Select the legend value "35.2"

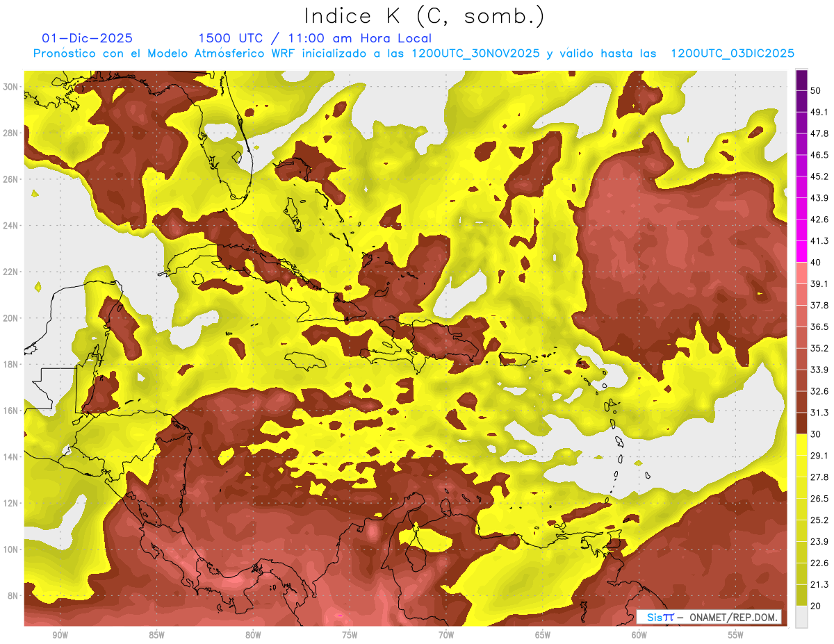tap(819, 348)
